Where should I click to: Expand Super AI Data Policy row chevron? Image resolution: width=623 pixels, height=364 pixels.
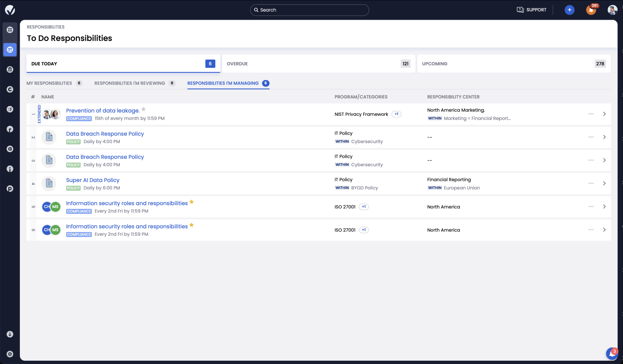604,183
